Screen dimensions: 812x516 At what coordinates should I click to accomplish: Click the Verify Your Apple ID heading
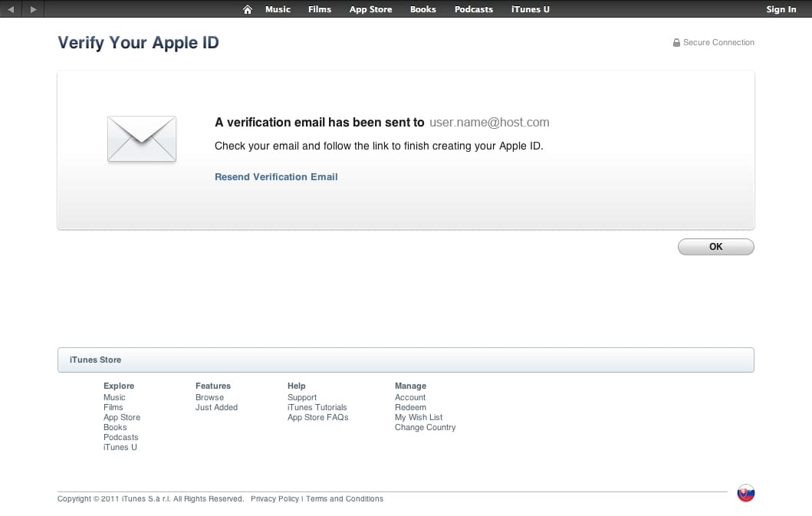point(138,42)
